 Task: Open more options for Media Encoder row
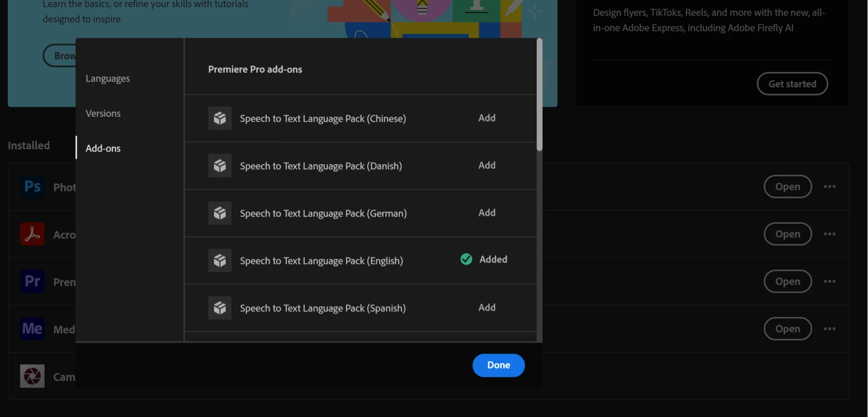click(830, 329)
